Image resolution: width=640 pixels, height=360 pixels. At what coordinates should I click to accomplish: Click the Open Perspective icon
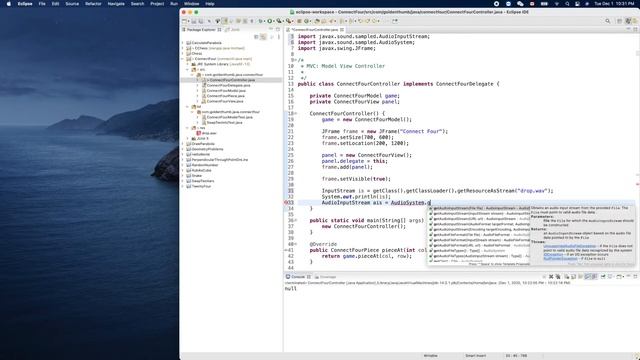(x=619, y=21)
